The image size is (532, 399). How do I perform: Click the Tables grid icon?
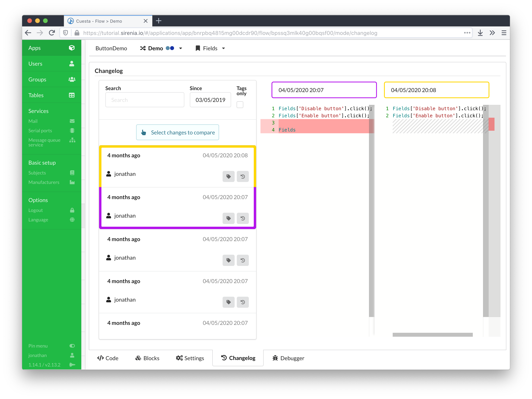72,95
